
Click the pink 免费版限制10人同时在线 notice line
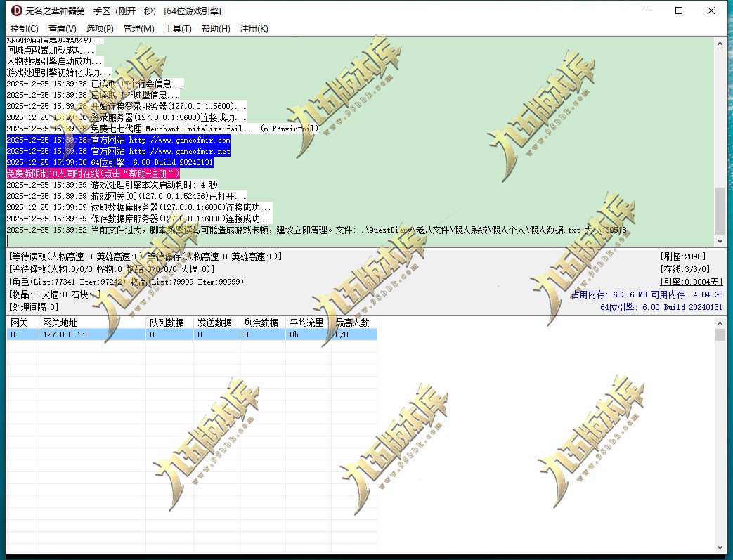point(93,174)
